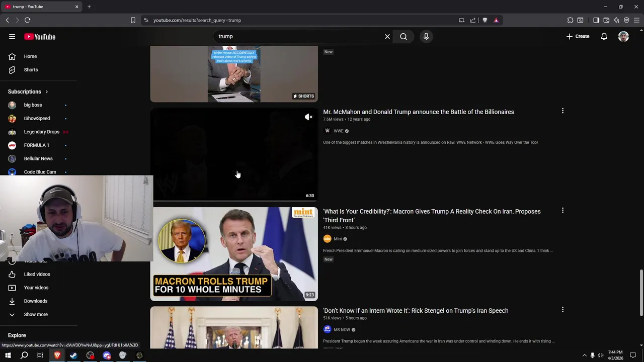Open the account avatar menu

tap(623, 36)
